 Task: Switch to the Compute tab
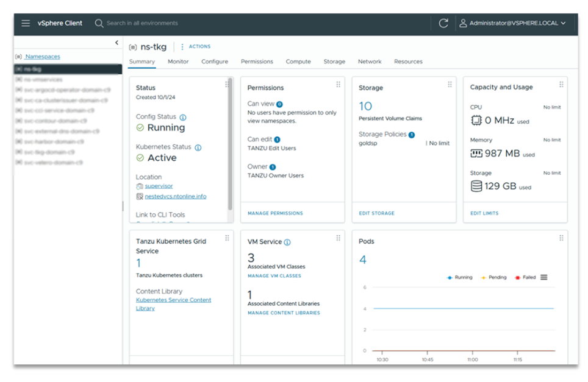point(298,62)
